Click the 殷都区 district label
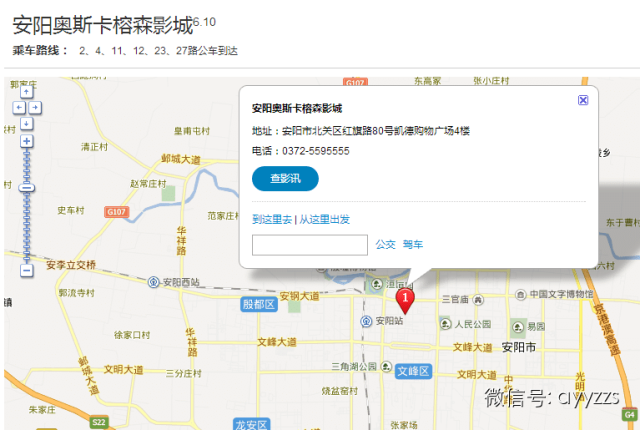 (x=259, y=304)
